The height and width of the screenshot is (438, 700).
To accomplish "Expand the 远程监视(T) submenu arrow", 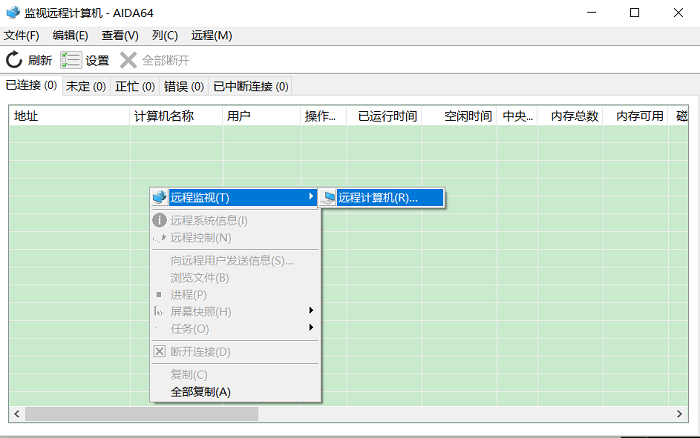I will 311,196.
